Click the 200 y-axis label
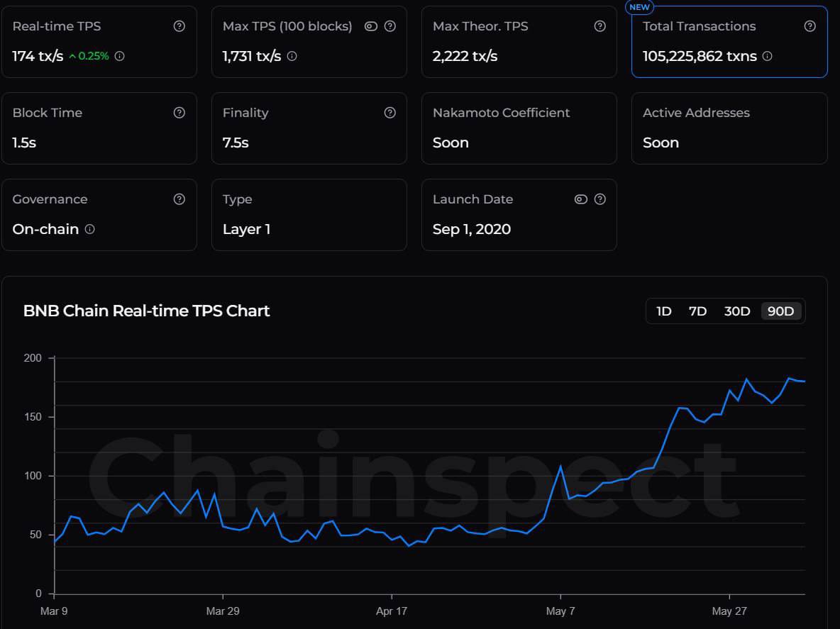This screenshot has height=629, width=840. pyautogui.click(x=33, y=357)
